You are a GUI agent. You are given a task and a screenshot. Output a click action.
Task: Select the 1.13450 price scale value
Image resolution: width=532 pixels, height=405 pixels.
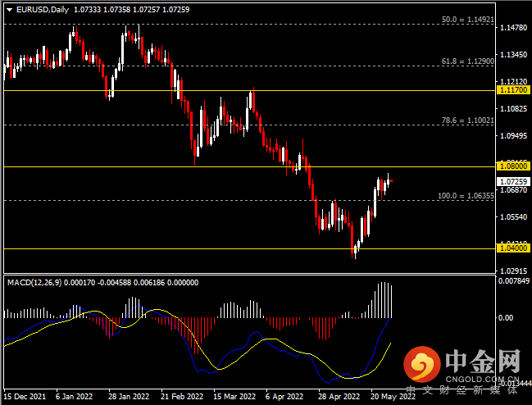514,55
